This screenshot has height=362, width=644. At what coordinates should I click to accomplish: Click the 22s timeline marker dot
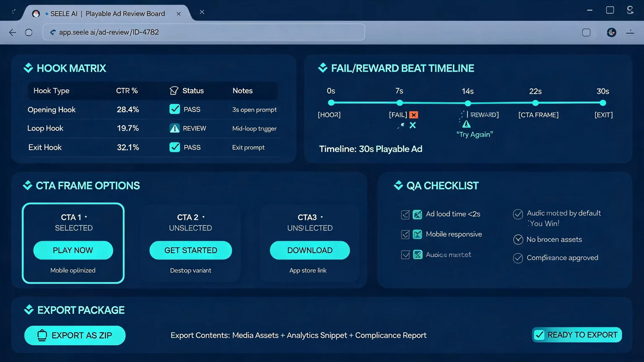[535, 103]
